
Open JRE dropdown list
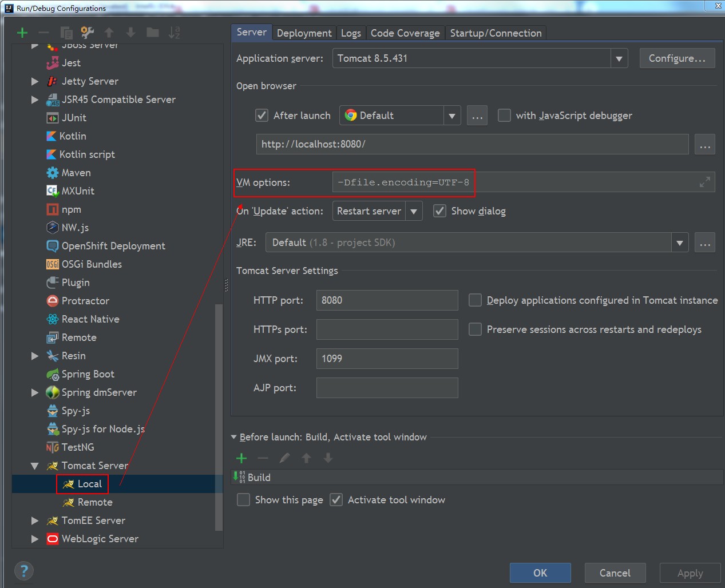tap(680, 243)
